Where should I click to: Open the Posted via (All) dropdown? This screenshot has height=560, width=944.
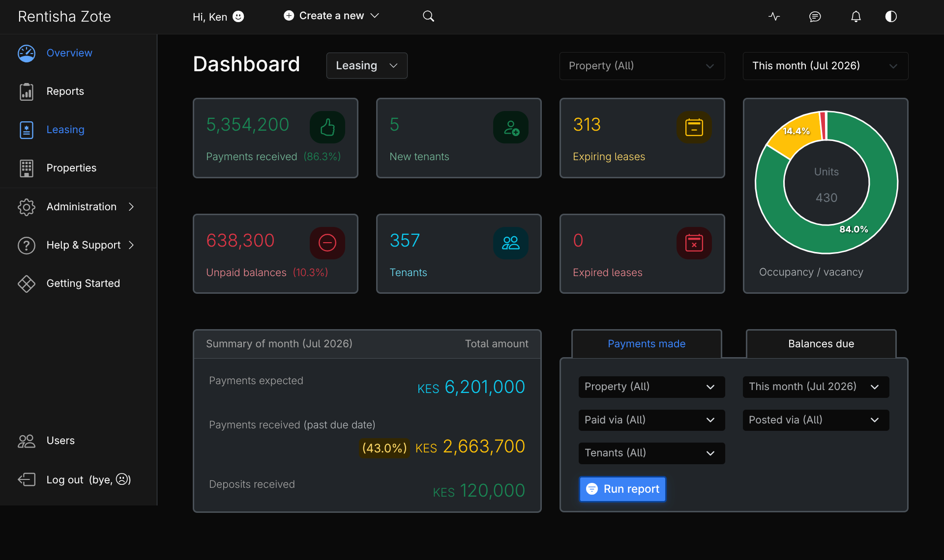coord(816,420)
